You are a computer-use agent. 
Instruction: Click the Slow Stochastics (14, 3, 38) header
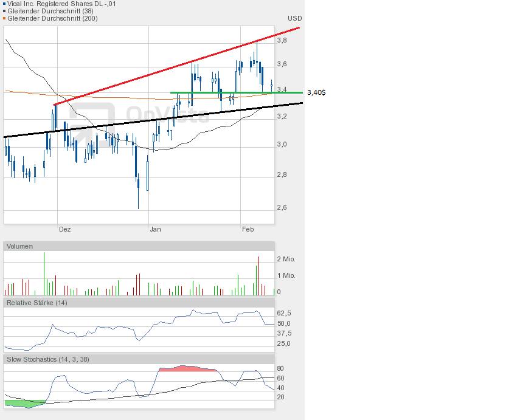pos(48,359)
